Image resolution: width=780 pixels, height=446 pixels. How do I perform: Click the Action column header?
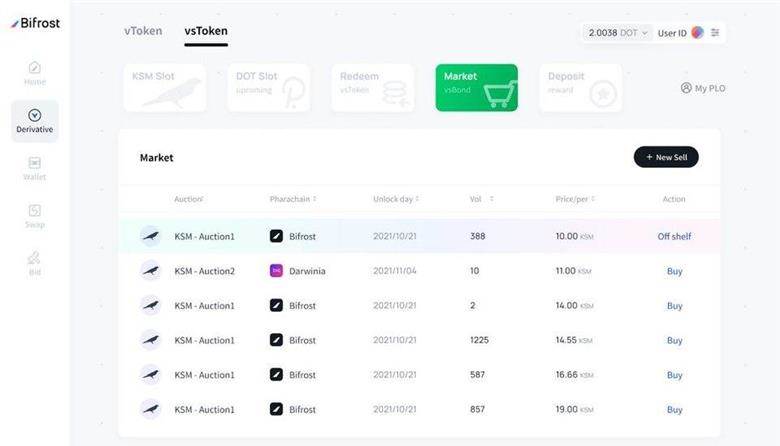[674, 199]
